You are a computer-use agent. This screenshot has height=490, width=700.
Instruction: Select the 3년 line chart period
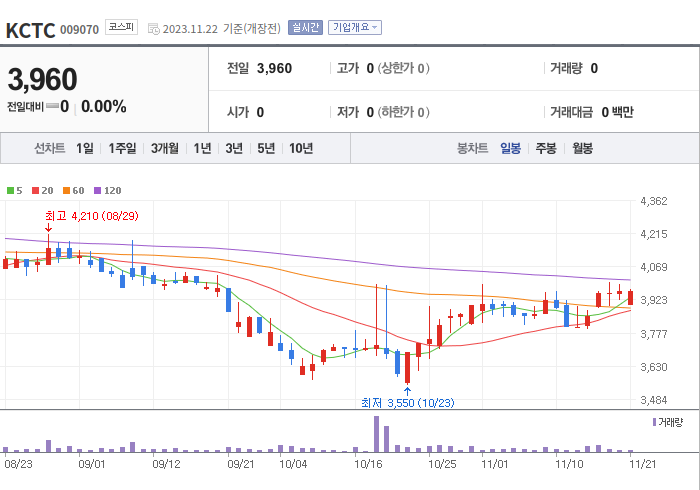click(x=234, y=148)
